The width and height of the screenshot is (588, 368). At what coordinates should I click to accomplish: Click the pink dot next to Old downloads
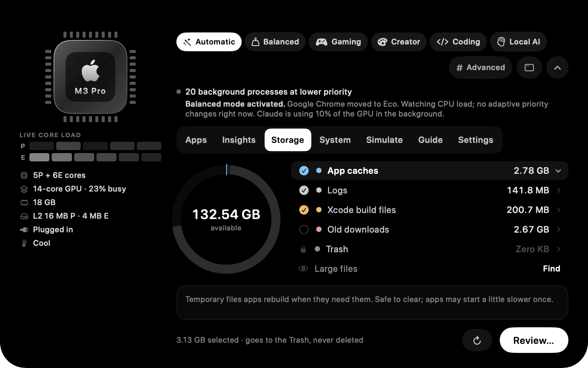[319, 230]
